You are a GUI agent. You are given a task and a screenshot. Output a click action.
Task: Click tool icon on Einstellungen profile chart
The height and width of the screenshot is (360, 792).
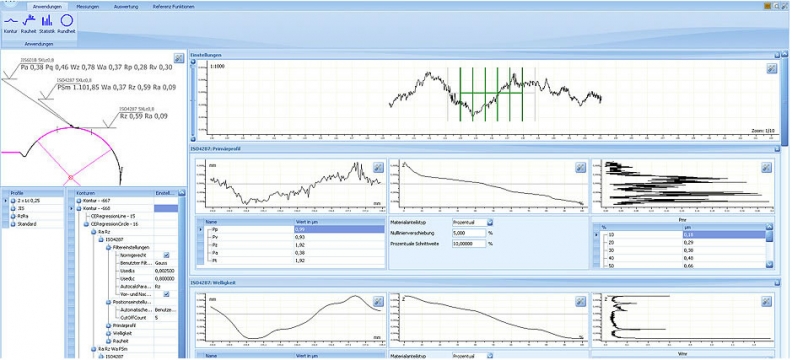click(x=771, y=69)
